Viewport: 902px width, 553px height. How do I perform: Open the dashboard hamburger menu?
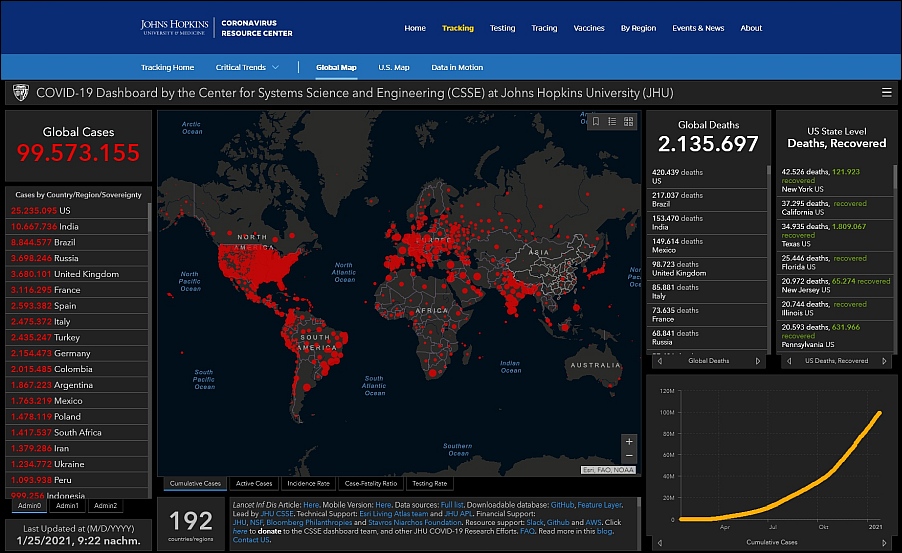(886, 93)
